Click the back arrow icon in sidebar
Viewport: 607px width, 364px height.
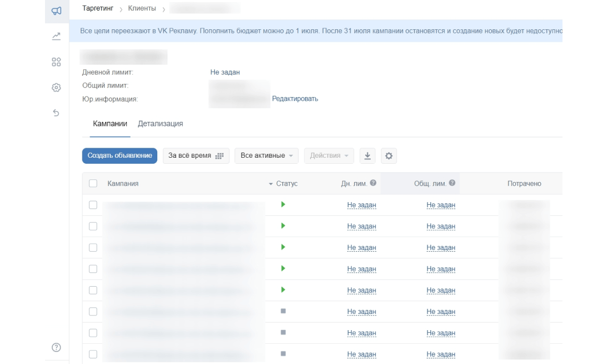57,113
